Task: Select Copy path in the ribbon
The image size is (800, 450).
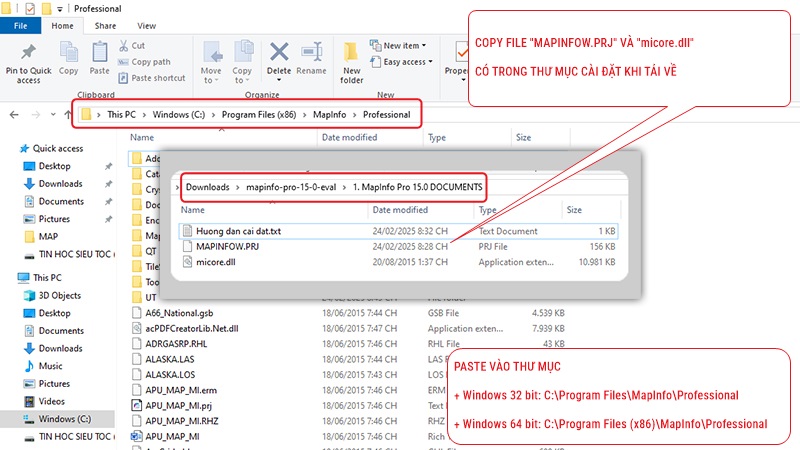Action: [x=144, y=62]
